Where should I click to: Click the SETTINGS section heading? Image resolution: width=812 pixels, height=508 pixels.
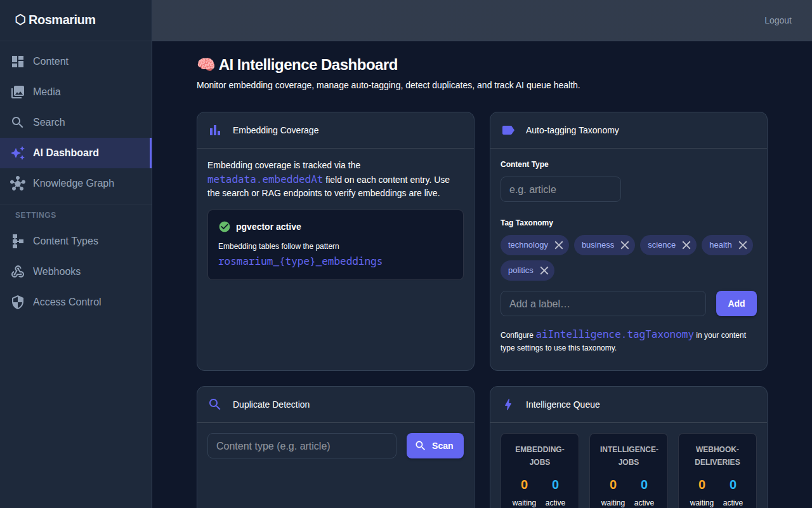36,215
